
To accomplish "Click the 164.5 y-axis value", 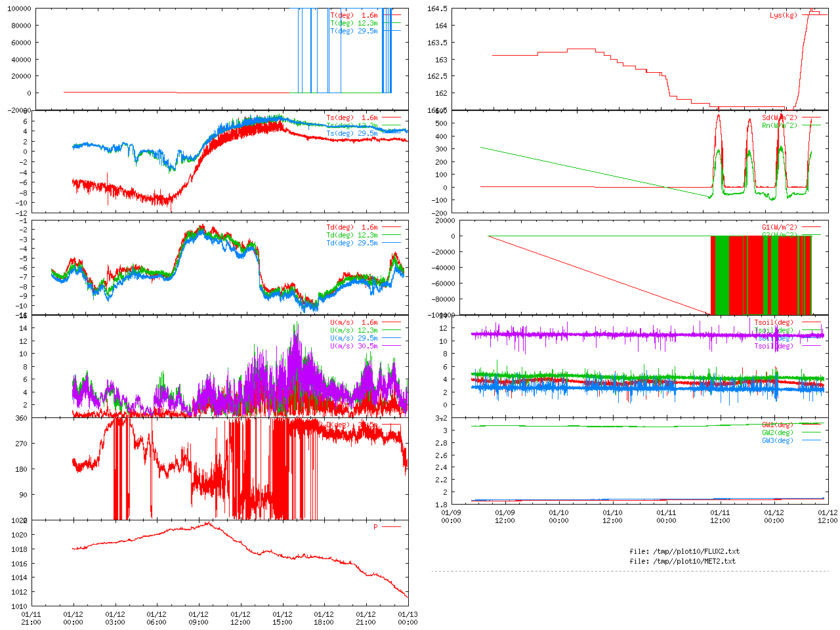I will 437,9.
